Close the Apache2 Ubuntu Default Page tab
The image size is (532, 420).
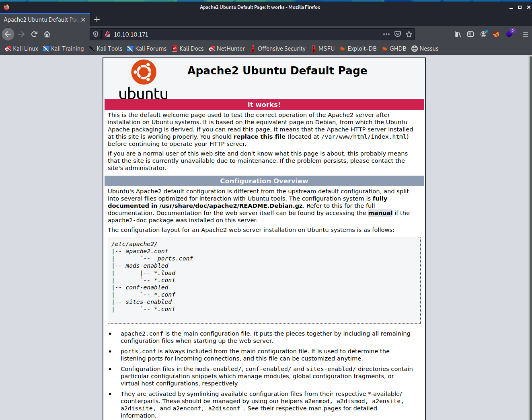[83, 20]
